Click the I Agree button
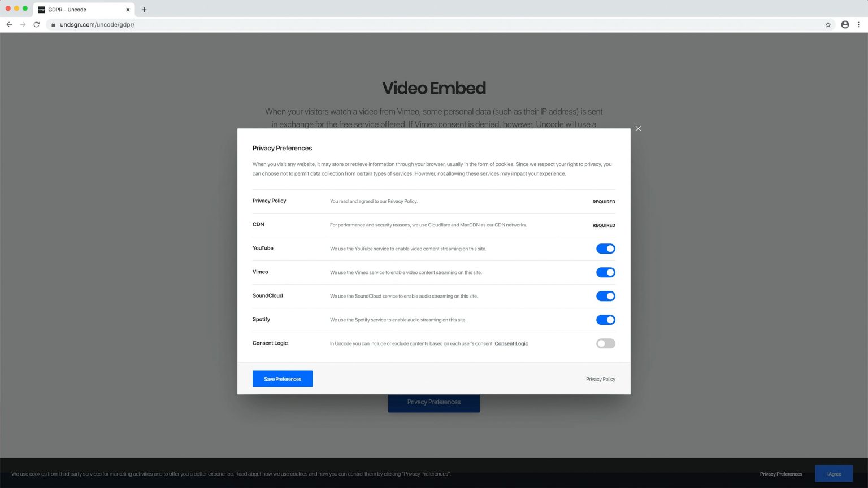 tap(834, 473)
